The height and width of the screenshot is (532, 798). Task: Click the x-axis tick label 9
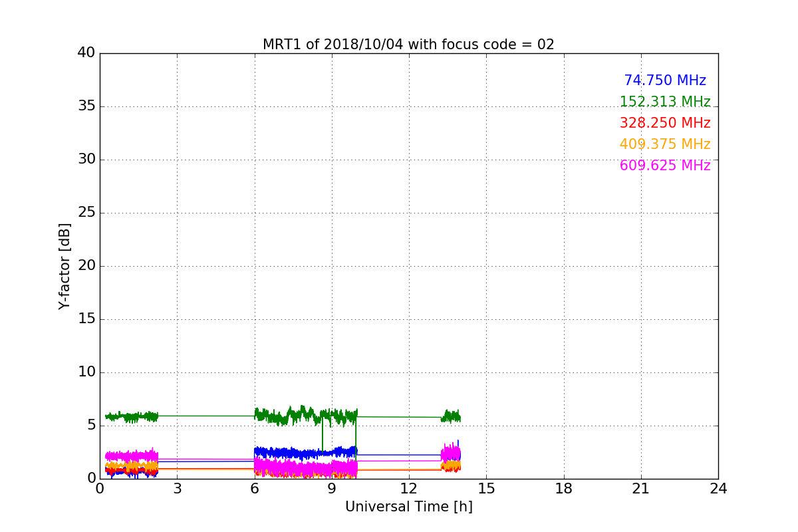332,488
